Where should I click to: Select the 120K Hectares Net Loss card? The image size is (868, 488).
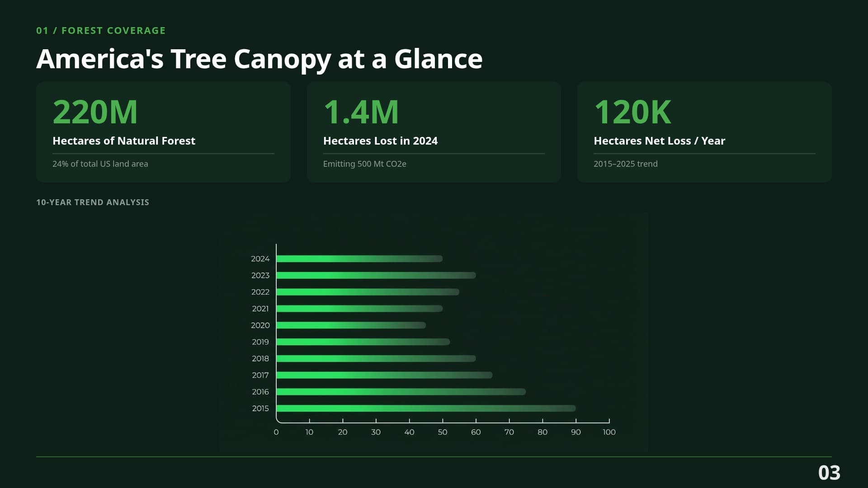coord(703,131)
